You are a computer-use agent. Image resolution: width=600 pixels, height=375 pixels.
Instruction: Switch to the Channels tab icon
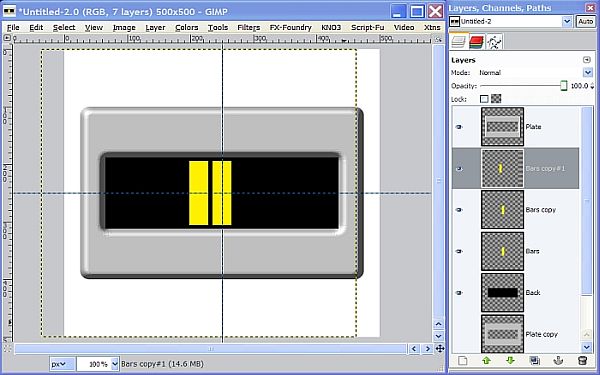click(x=476, y=41)
